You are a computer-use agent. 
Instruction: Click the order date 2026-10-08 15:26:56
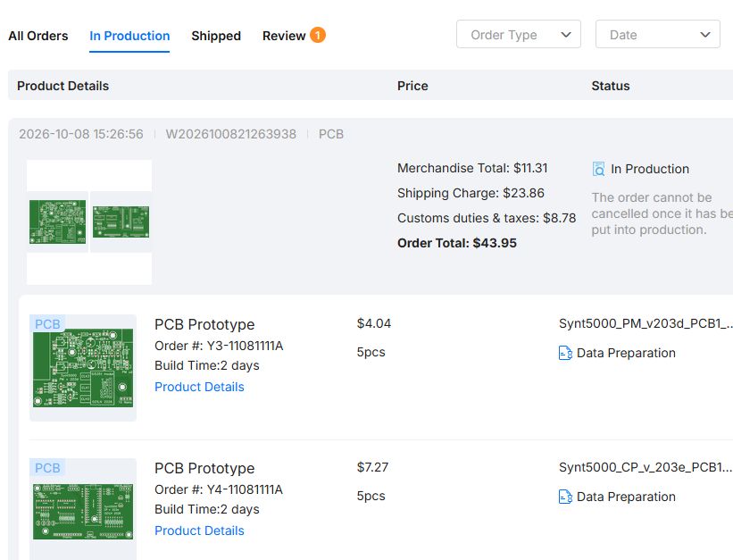click(x=81, y=134)
